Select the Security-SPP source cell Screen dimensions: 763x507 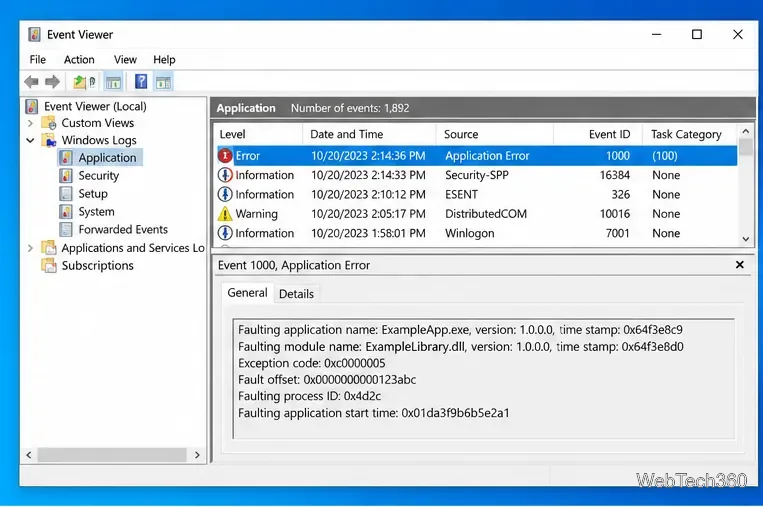click(476, 175)
